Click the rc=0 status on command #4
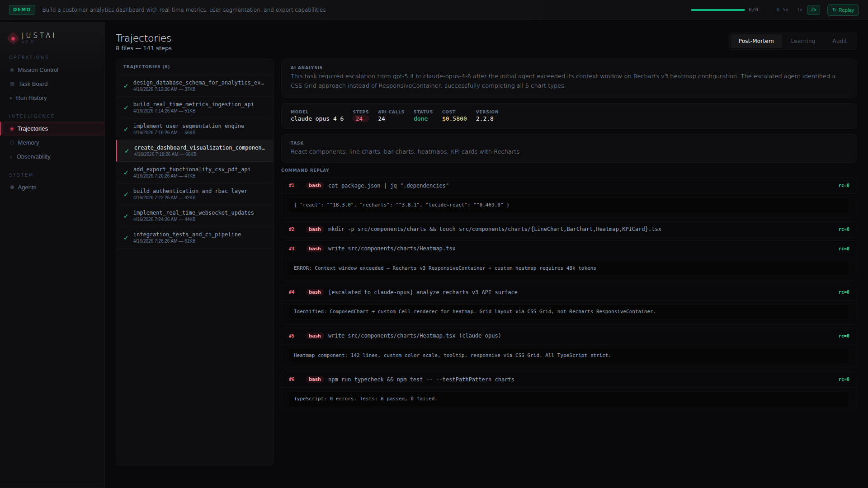 click(x=844, y=292)
